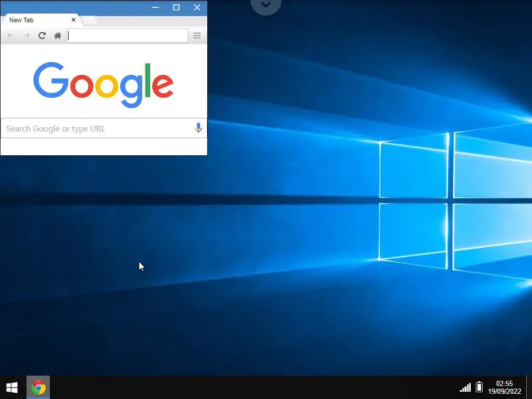Minimize the Chrome window
The width and height of the screenshot is (532, 399).
coord(155,7)
